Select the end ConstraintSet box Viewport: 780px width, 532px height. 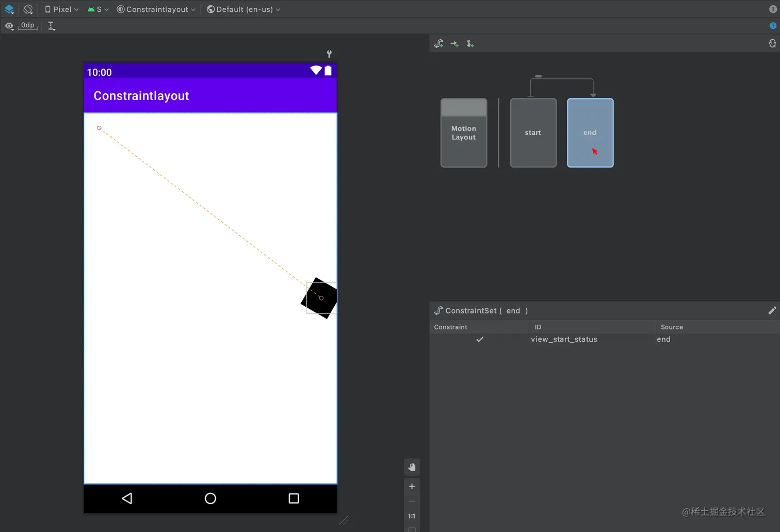click(x=590, y=133)
